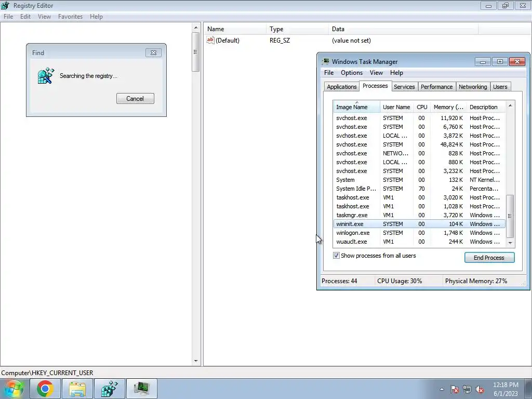The width and height of the screenshot is (532, 399).
Task: Select svchost.exe NETWO... user row
Action: tap(419, 153)
